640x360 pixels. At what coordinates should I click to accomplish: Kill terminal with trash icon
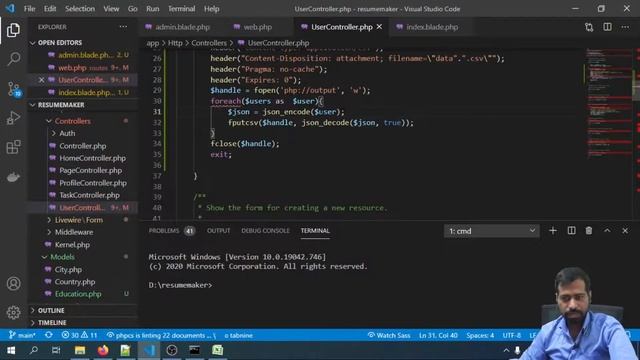(x=589, y=231)
